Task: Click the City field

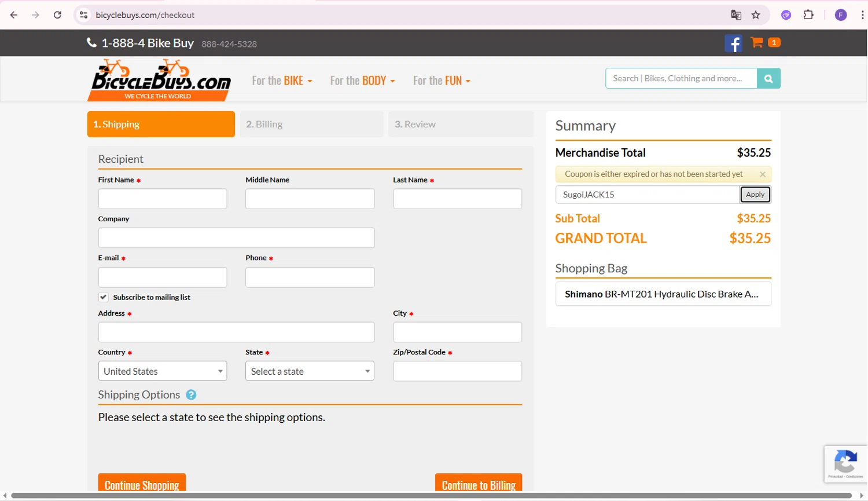Action: coord(457,332)
